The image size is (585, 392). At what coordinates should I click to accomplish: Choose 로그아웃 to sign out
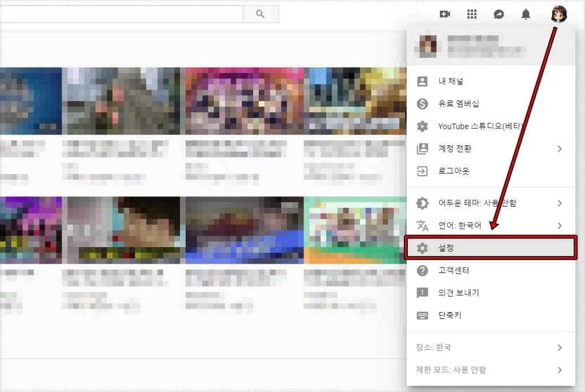491,171
